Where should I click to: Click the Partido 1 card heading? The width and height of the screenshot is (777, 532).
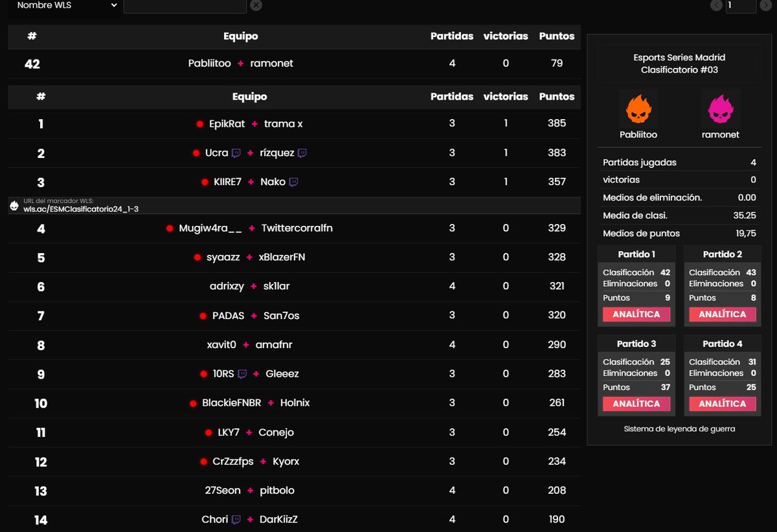click(636, 254)
